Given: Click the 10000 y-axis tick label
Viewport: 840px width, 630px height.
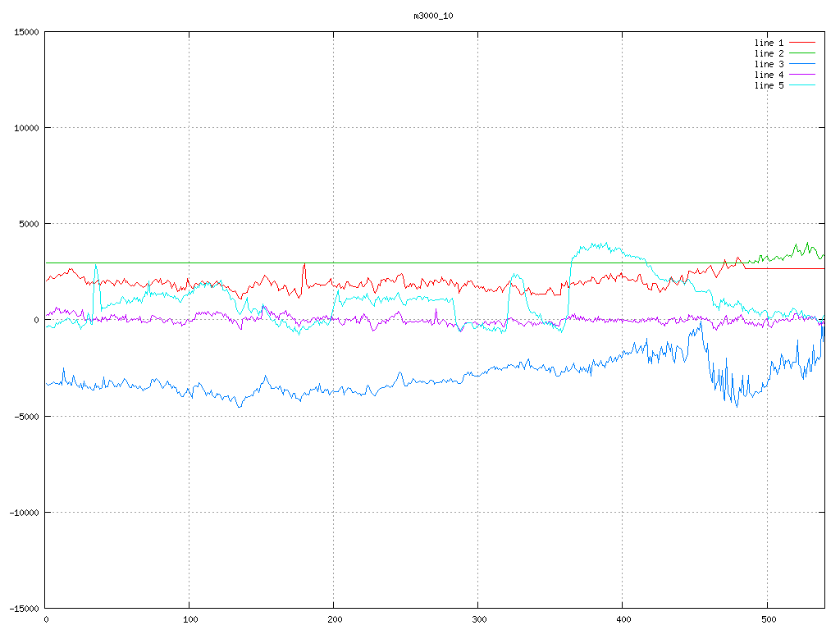Looking at the screenshot, I should pyautogui.click(x=26, y=128).
